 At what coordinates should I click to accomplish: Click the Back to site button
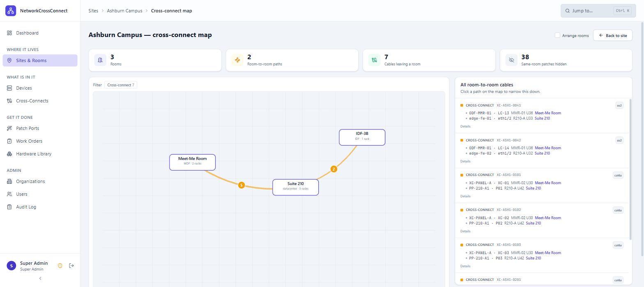(x=613, y=35)
